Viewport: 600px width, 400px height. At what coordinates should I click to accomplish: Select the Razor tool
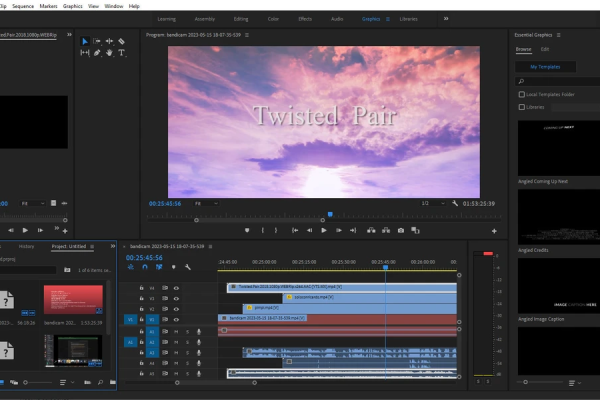pyautogui.click(x=121, y=41)
